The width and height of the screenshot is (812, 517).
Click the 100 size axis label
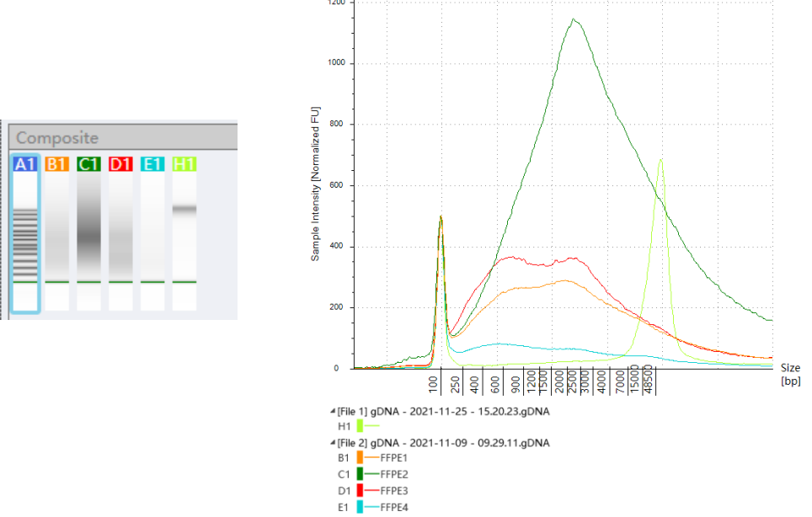click(x=434, y=385)
